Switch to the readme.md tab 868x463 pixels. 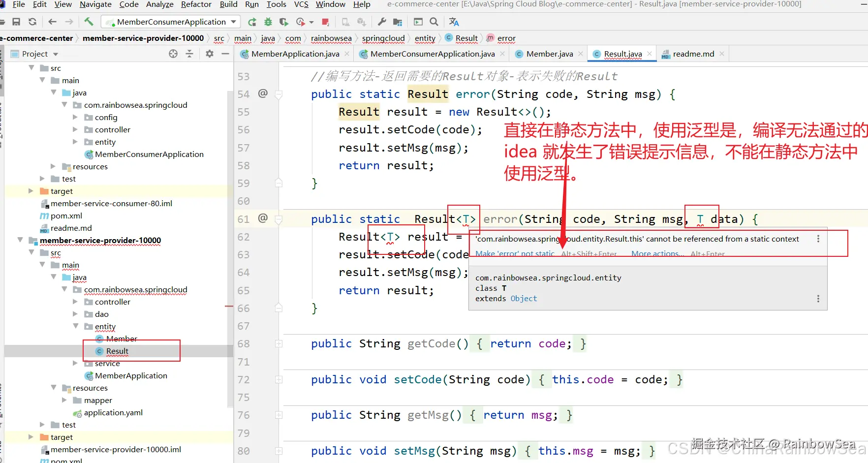[x=693, y=54]
